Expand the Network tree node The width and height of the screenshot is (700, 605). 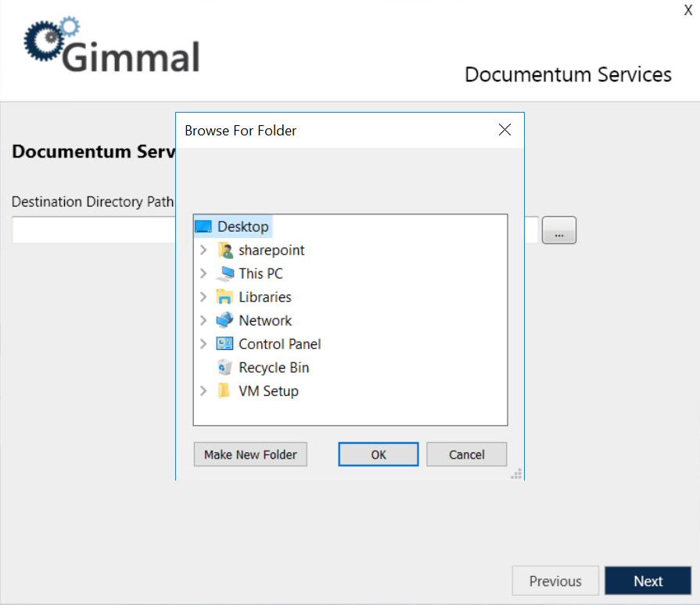coord(204,320)
